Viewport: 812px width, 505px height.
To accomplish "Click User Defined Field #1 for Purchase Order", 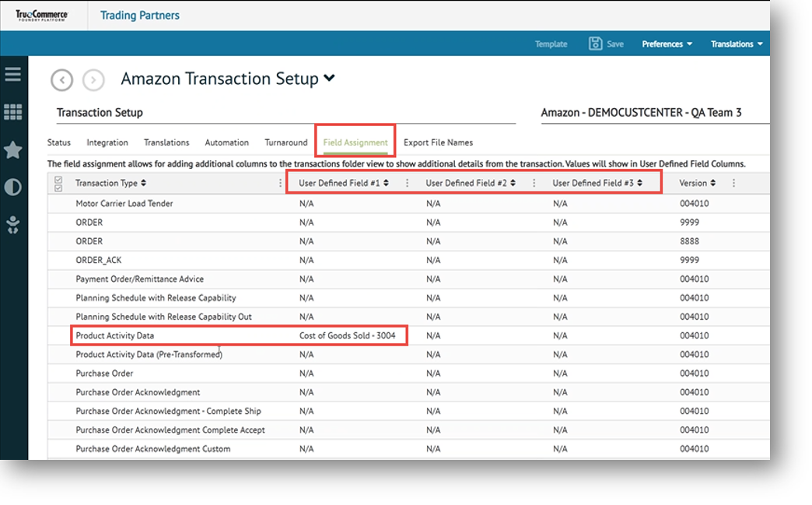I will (306, 373).
